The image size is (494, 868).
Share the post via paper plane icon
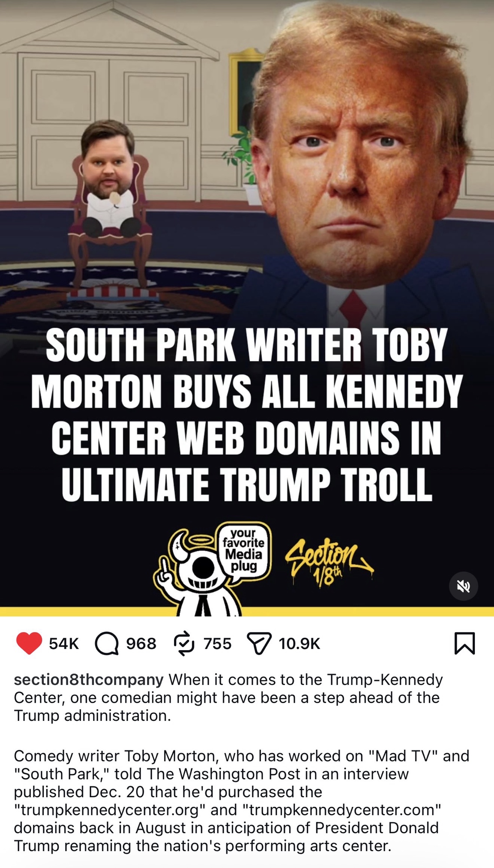click(259, 643)
